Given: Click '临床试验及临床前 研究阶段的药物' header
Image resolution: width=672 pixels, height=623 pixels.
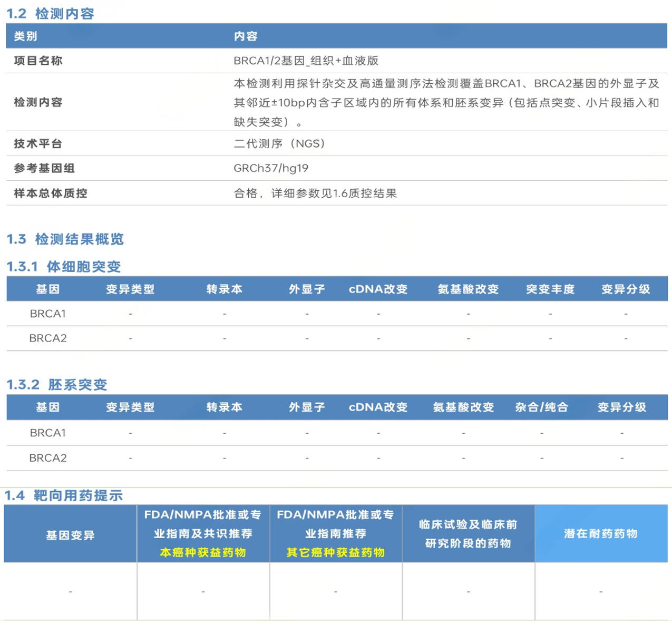Looking at the screenshot, I should tap(468, 534).
